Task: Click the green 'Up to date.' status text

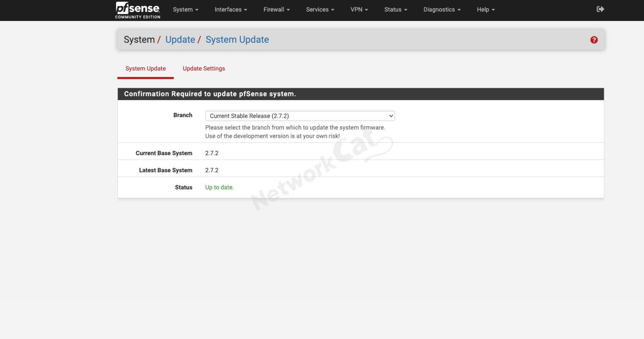Action: (219, 187)
